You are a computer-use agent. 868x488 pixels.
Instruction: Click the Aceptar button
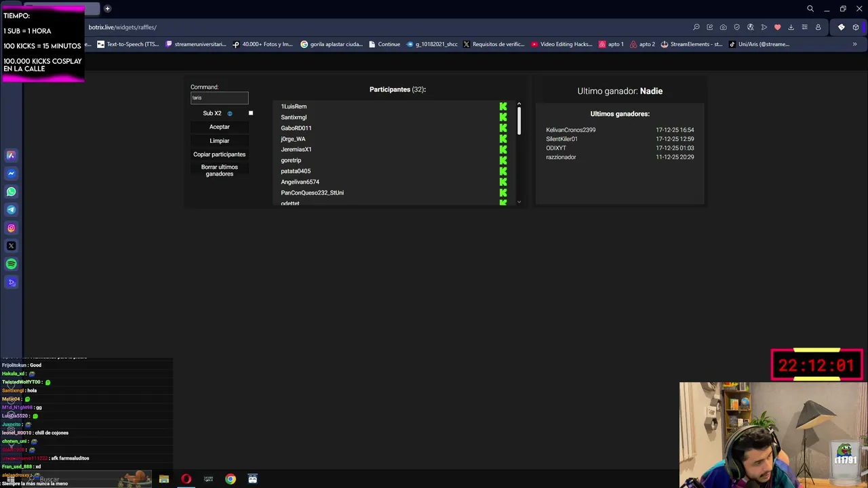point(220,127)
